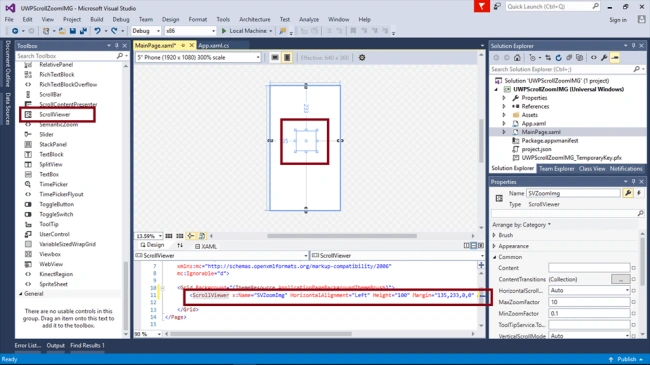Click Sync with Active Document icon
The width and height of the screenshot is (650, 365).
coord(548,58)
